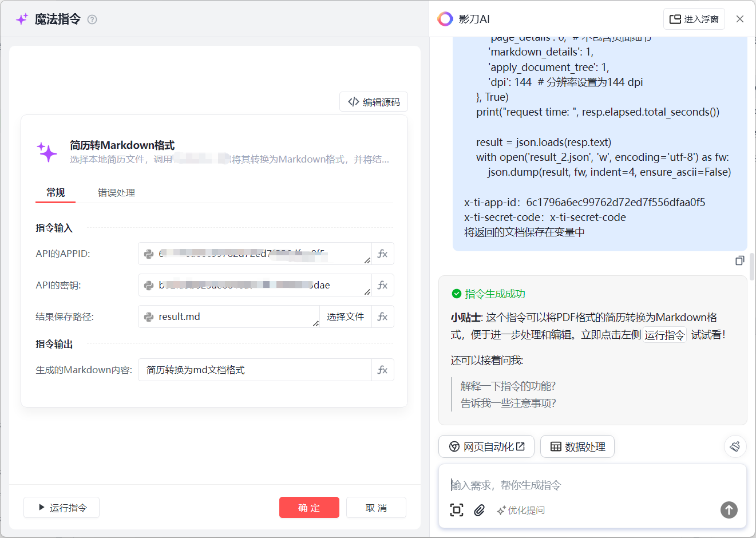Click the result.md save path field
756x538 pixels.
pos(229,317)
